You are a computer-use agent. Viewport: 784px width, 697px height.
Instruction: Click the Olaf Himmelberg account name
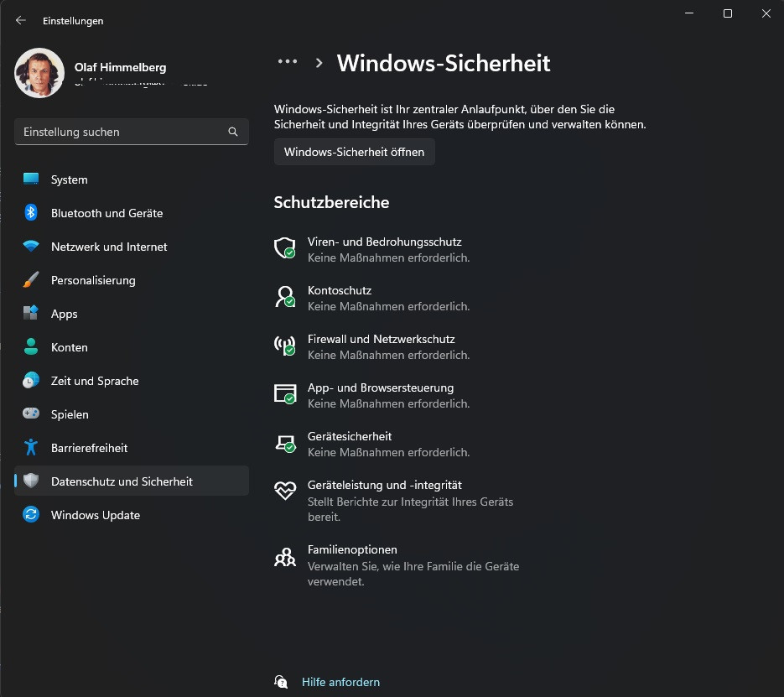click(121, 67)
